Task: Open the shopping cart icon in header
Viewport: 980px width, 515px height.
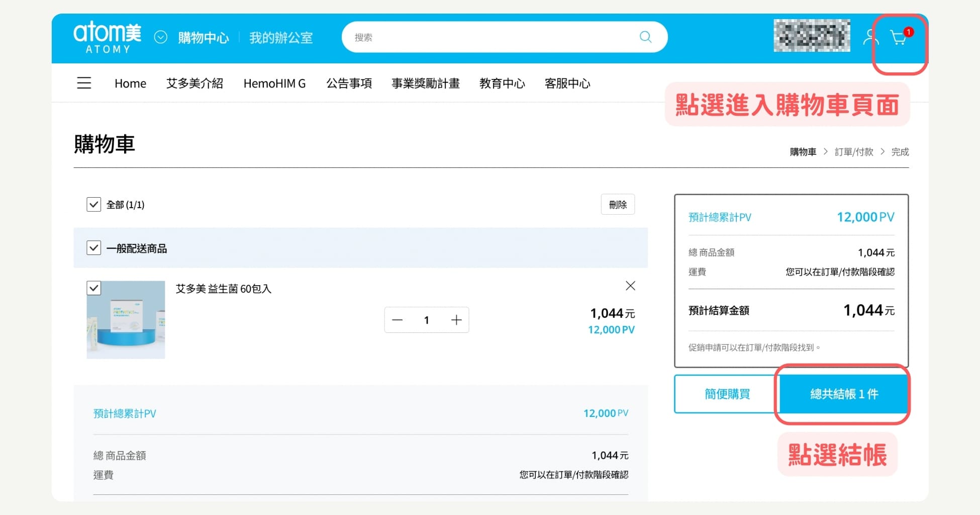Action: coord(898,38)
